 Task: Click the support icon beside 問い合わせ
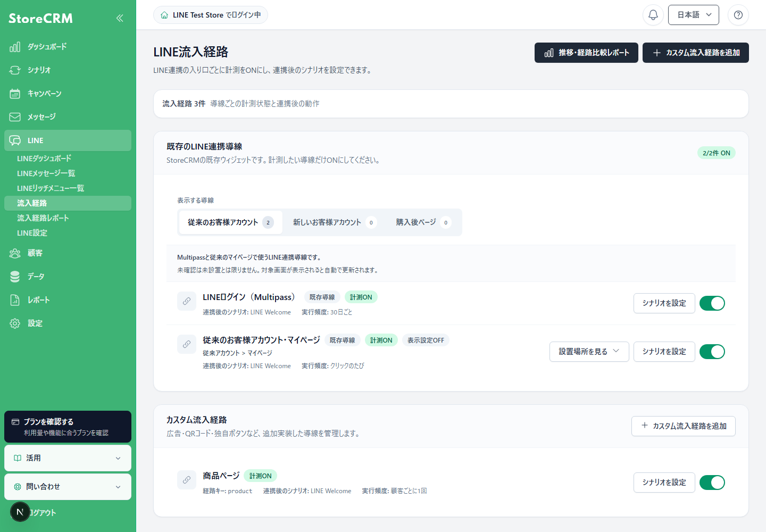click(x=18, y=487)
